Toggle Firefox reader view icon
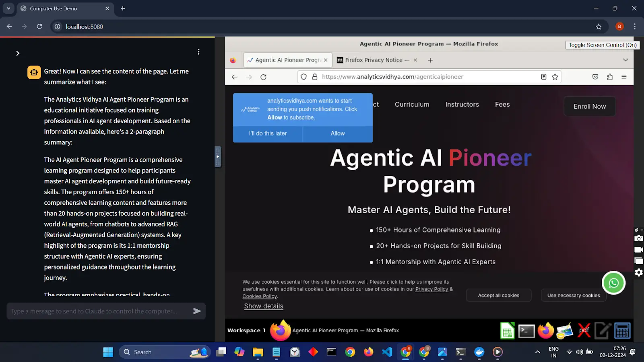 pos(544,77)
